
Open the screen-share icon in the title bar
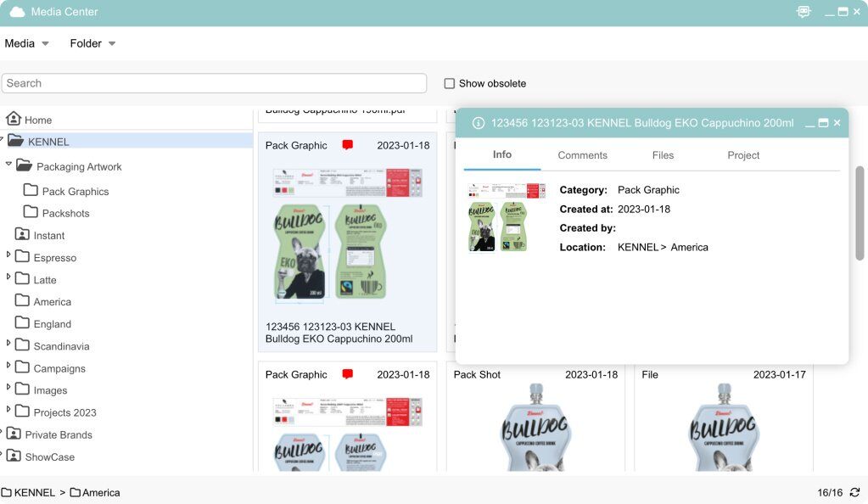coord(803,12)
